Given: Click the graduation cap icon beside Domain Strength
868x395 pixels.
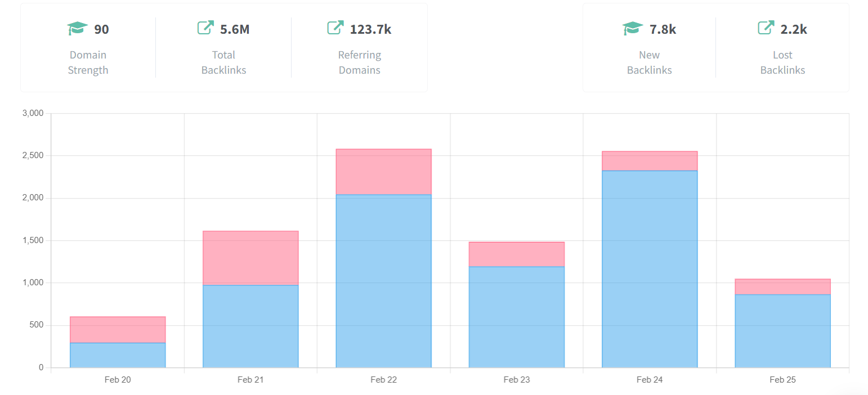Looking at the screenshot, I should [x=78, y=28].
